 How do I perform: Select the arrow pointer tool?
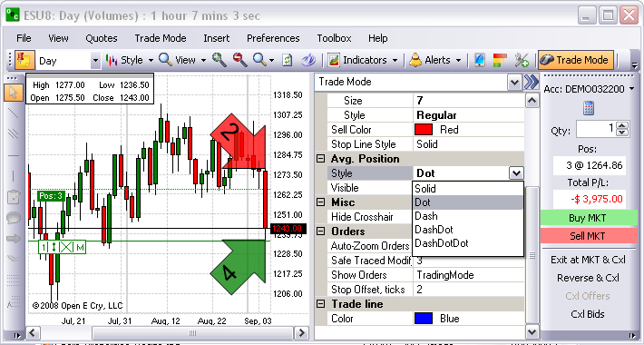(13, 93)
